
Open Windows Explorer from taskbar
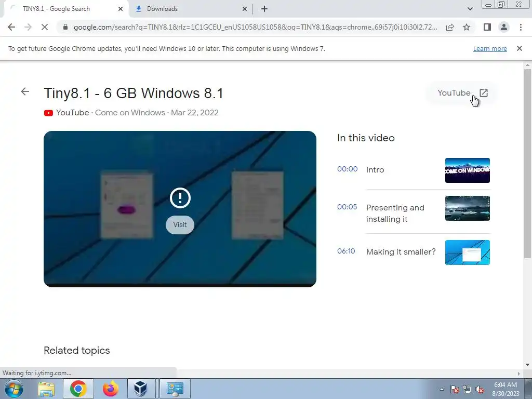click(46, 389)
